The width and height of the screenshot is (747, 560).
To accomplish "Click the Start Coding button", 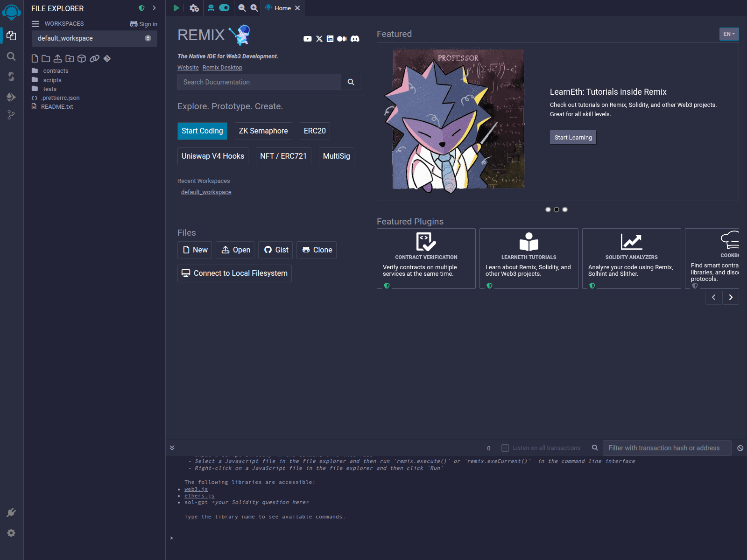I will 202,131.
